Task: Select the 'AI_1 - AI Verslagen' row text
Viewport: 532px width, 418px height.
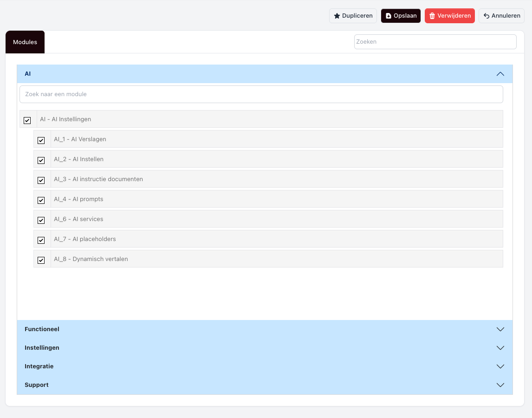Action: pos(80,139)
